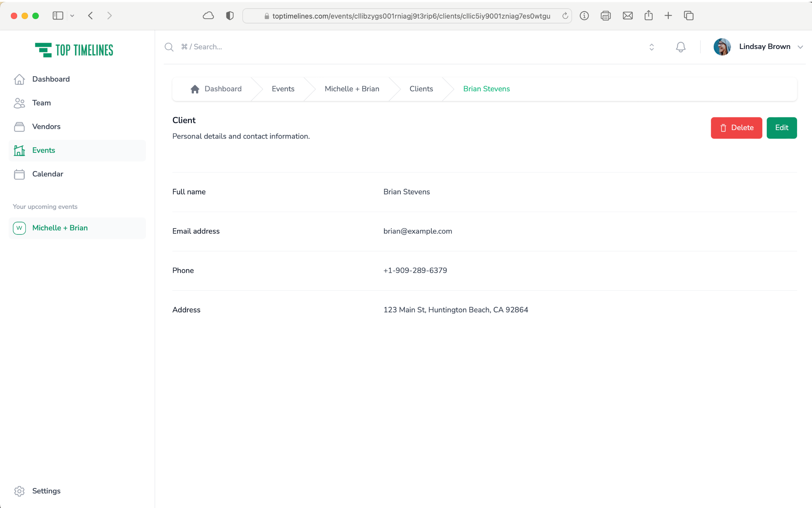
Task: Reload the page with refresh icon
Action: tap(565, 16)
